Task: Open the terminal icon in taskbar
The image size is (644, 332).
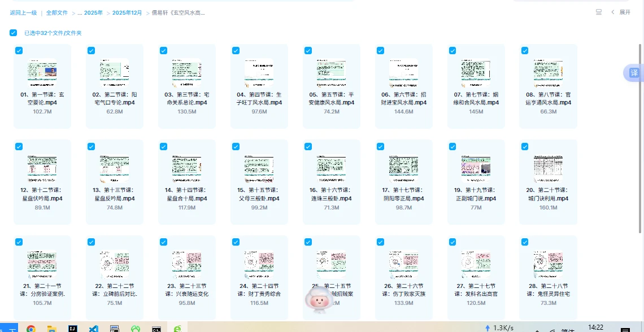Action: pyautogui.click(x=156, y=328)
